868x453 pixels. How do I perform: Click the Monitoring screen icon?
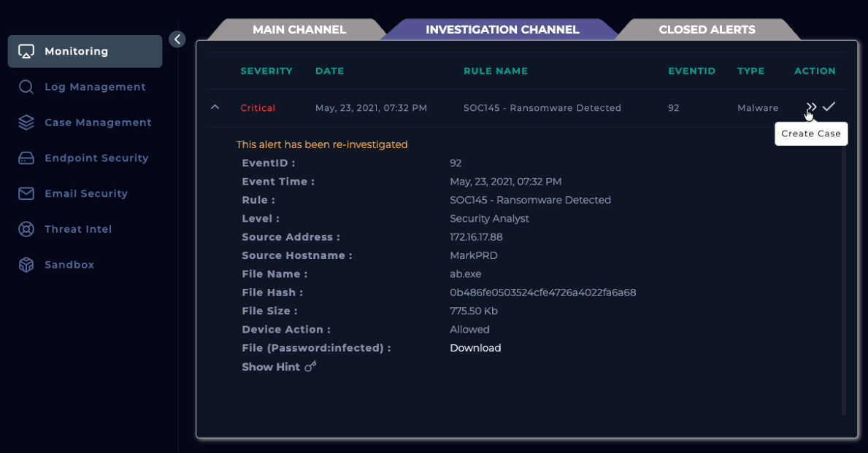(26, 52)
